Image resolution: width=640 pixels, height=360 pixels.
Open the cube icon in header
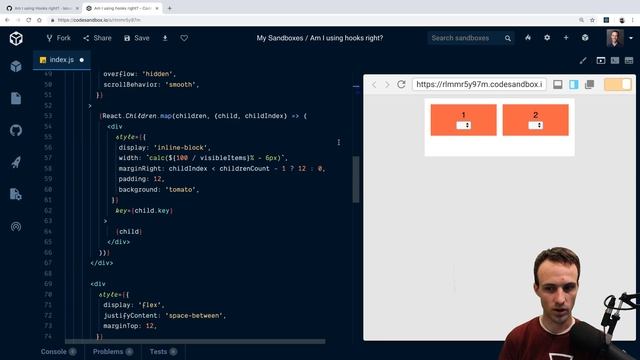coord(585,38)
